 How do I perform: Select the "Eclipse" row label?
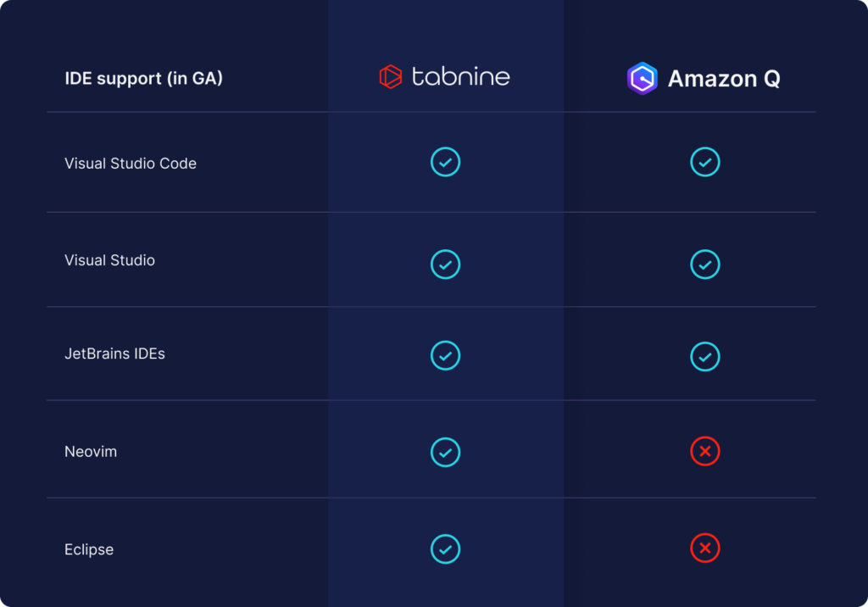tap(89, 549)
